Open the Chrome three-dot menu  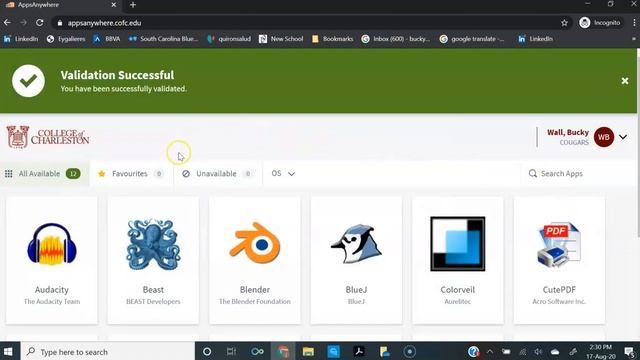coord(634,23)
